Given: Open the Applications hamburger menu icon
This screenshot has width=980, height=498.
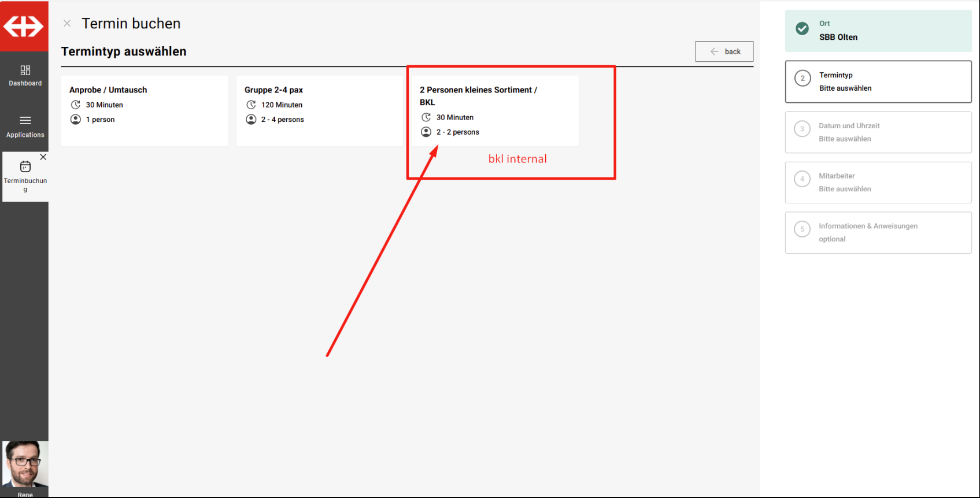Looking at the screenshot, I should (x=25, y=121).
